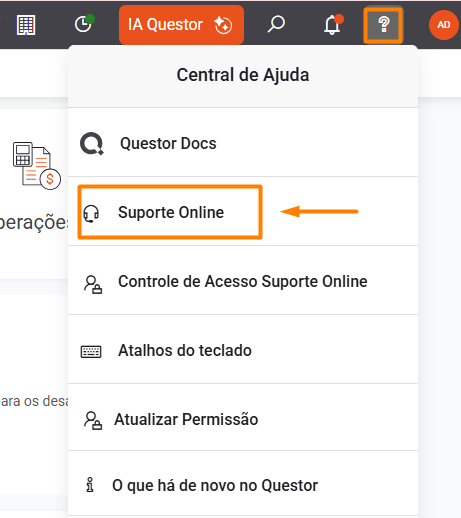Viewport: 461px width, 518px height.
Task: Choose Controle de Acesso Suporte Online
Action: point(243,281)
